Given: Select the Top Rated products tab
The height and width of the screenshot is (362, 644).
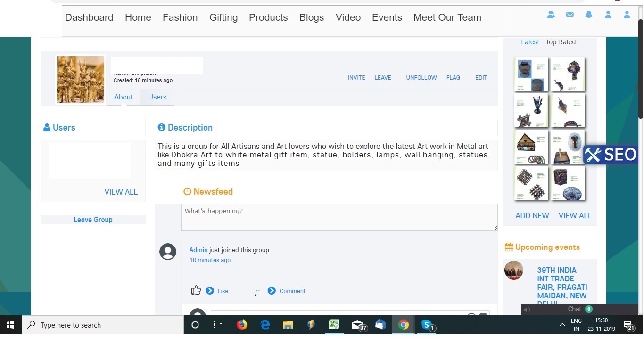Looking at the screenshot, I should tap(561, 42).
